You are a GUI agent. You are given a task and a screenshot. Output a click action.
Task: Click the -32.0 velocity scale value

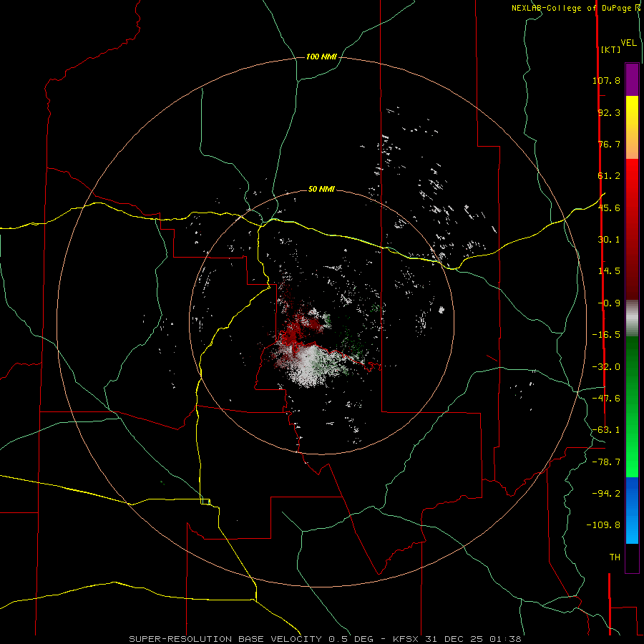(x=606, y=367)
